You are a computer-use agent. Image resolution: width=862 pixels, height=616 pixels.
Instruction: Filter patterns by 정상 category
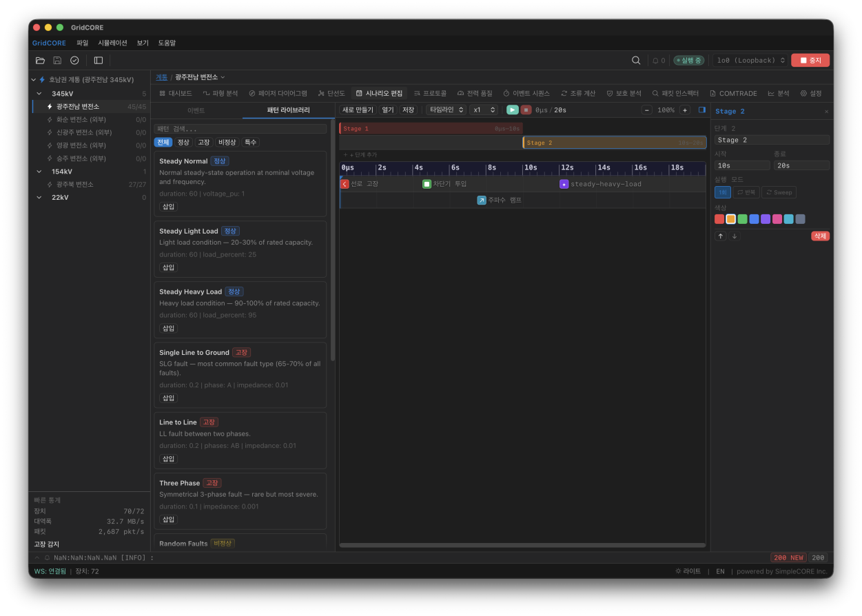[183, 143]
